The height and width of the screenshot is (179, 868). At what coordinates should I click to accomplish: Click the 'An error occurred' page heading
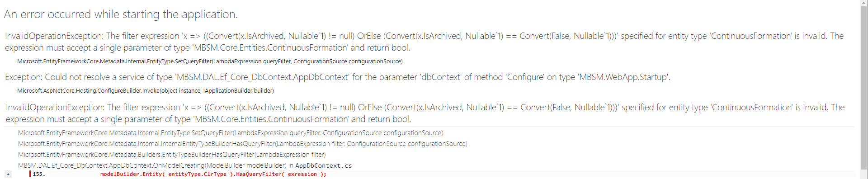pyautogui.click(x=121, y=14)
